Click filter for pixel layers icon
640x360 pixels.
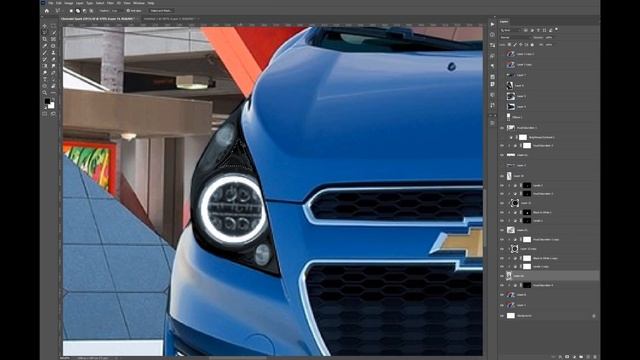tap(526, 30)
